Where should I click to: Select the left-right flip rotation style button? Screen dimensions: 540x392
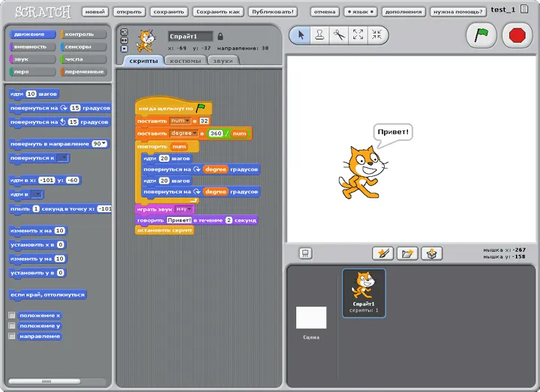click(124, 40)
